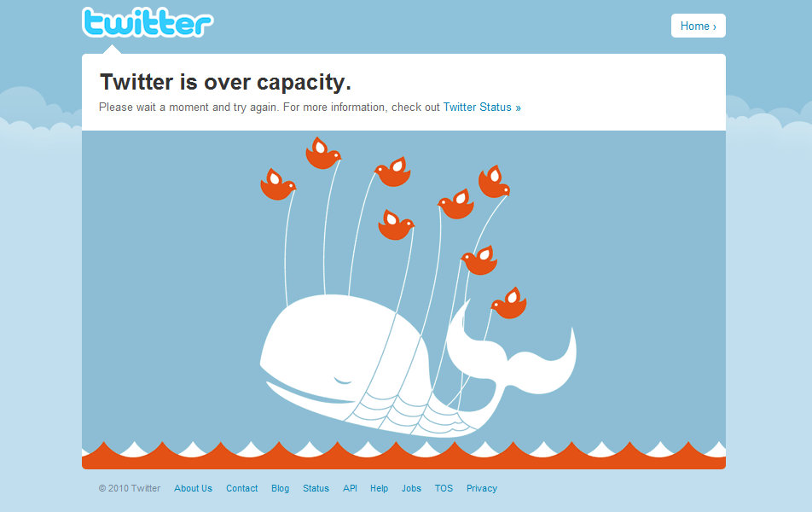Viewport: 812px width, 512px height.
Task: Open the About Us footer link
Action: tap(193, 488)
